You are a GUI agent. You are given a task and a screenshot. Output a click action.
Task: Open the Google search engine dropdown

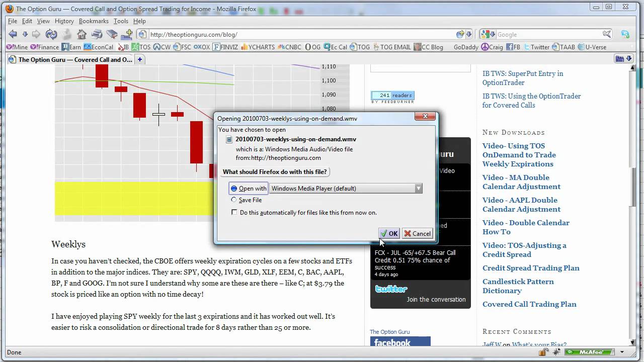tap(488, 35)
